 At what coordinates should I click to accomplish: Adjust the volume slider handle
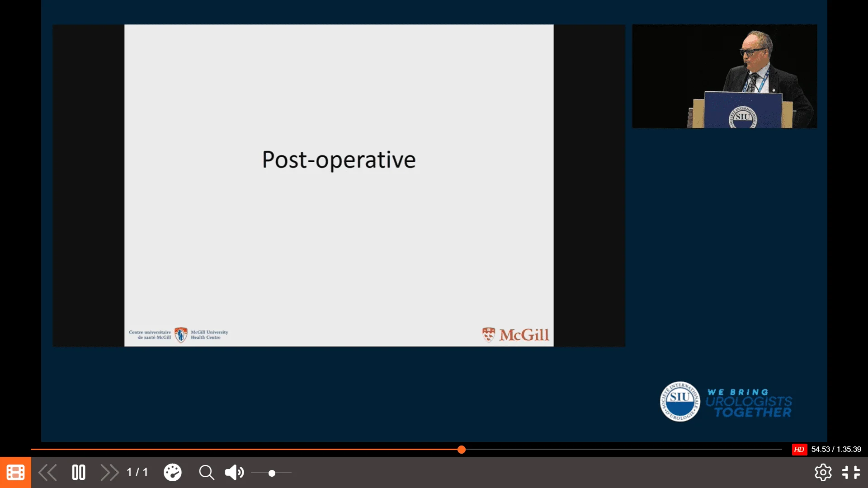pyautogui.click(x=272, y=473)
